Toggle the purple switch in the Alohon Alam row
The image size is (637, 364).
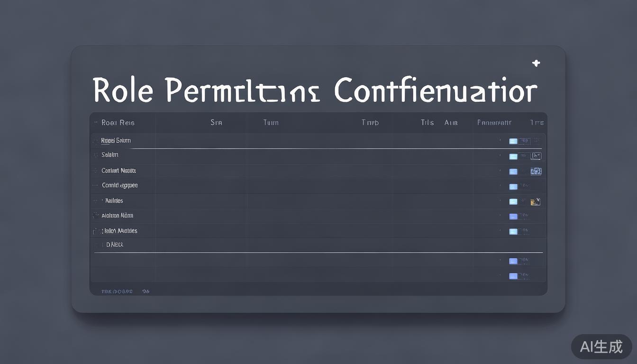click(x=513, y=217)
